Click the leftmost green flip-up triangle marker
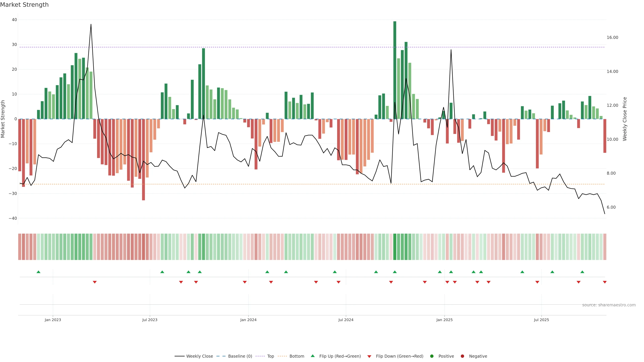The height and width of the screenshot is (362, 644). (39, 272)
